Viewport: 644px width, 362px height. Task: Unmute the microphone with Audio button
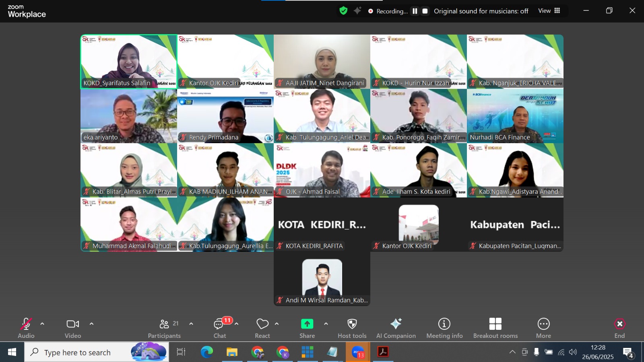point(26,328)
